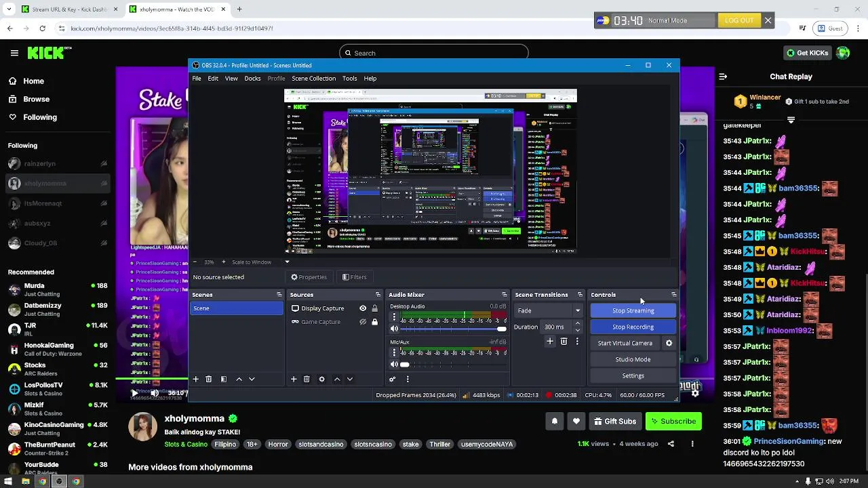Screen dimensions: 868x488
Task: Remove scene transition with trash icon
Action: (564, 342)
